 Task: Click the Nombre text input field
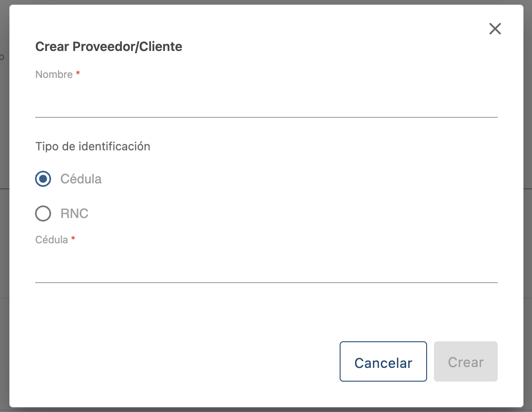tap(266, 103)
